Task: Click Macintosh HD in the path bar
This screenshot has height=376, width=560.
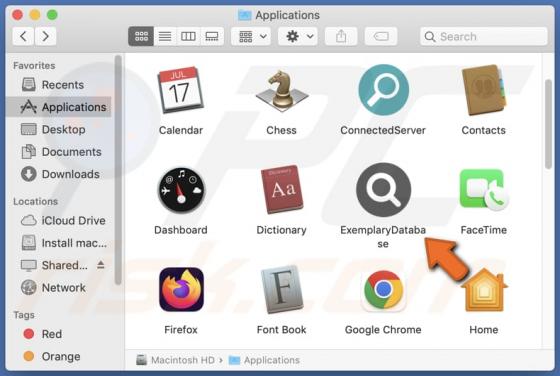Action: (x=176, y=360)
